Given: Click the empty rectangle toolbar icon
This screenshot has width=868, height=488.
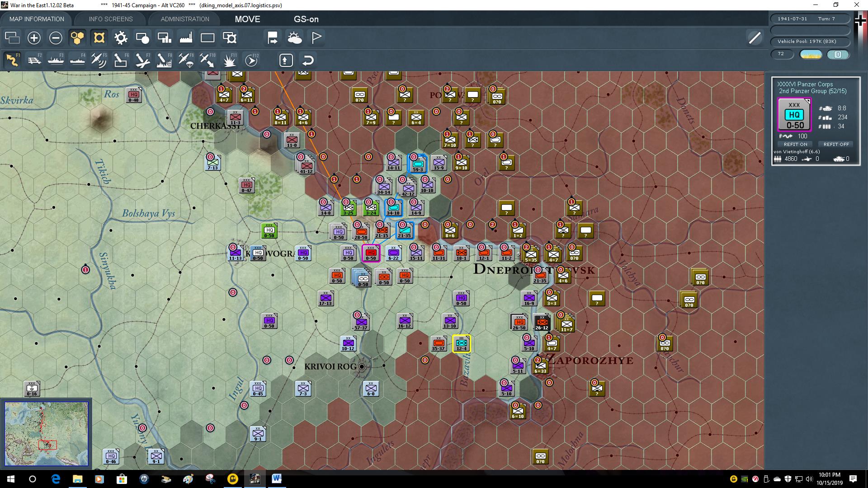Looking at the screenshot, I should tap(208, 38).
